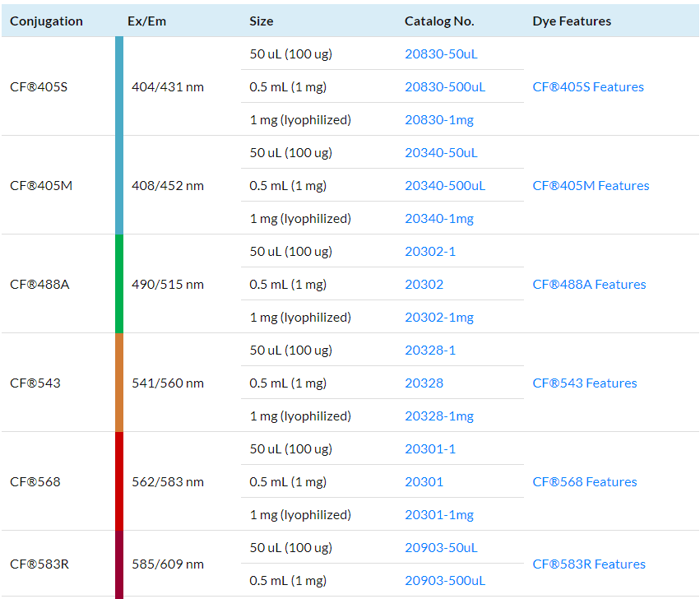Click catalog number 20328
Viewport: 700px width, 599px height.
(x=424, y=383)
